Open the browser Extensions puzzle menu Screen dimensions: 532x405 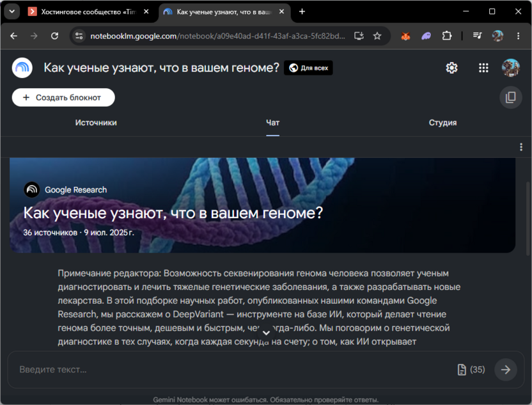coord(447,36)
